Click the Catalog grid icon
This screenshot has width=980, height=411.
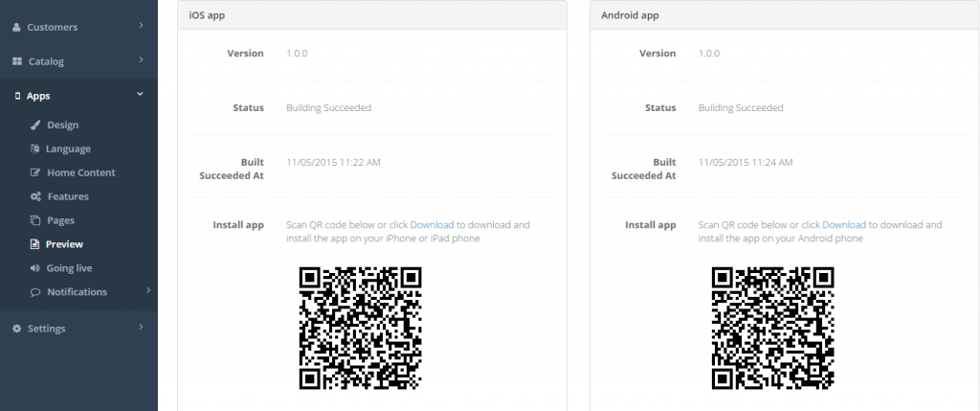(x=17, y=62)
